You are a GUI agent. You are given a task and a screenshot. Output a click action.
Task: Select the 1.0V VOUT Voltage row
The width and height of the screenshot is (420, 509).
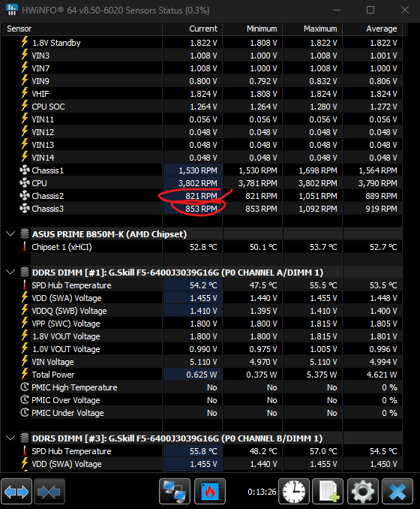pos(210,349)
